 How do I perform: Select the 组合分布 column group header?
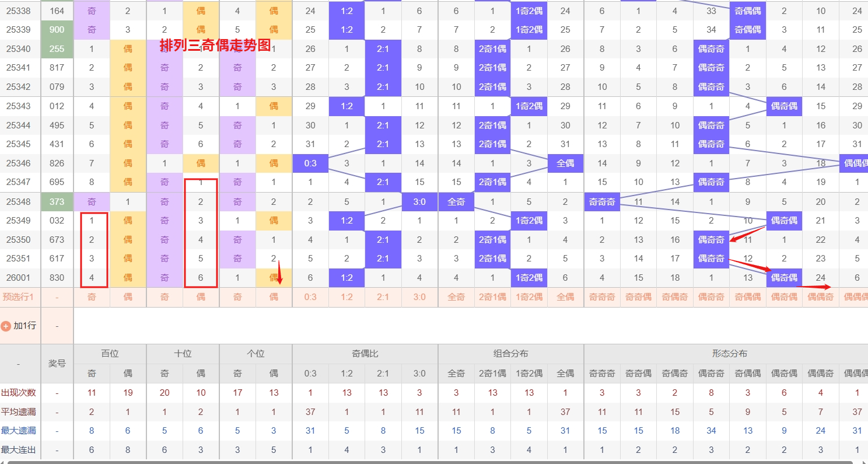tap(510, 354)
